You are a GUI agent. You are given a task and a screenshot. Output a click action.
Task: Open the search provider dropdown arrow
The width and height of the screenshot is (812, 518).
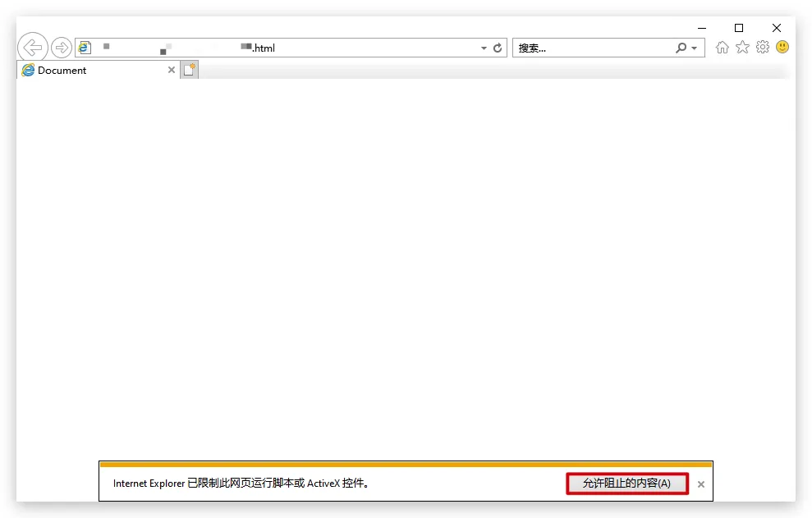[695, 48]
